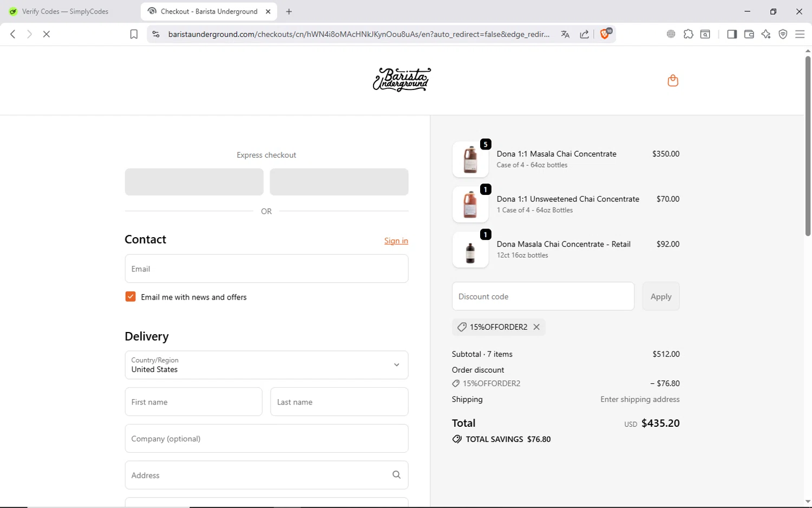The width and height of the screenshot is (812, 508).
Task: Focus the Last name field
Action: [x=339, y=402]
